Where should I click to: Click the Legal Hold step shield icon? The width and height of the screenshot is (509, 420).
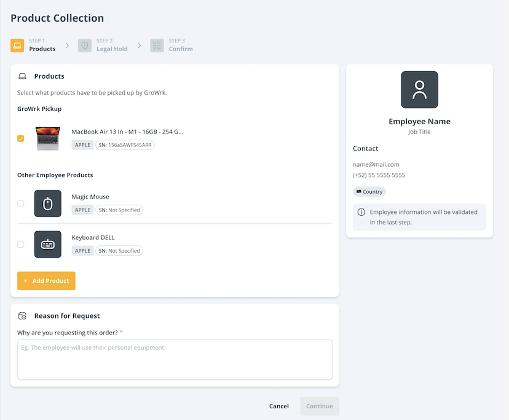(85, 46)
